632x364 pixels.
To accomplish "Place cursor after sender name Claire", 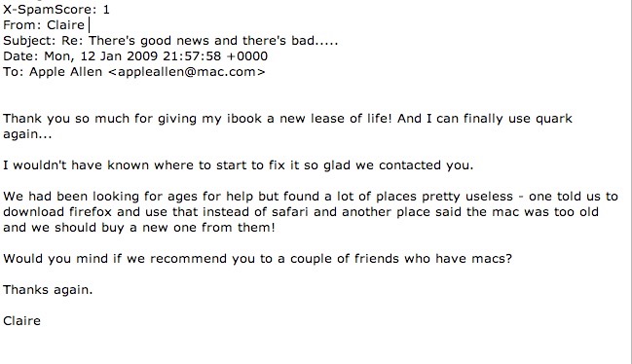I will coord(87,25).
